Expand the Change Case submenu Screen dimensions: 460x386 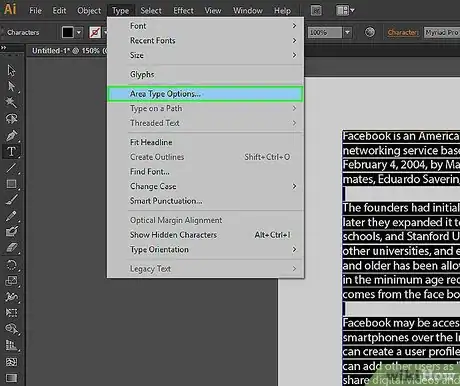205,186
